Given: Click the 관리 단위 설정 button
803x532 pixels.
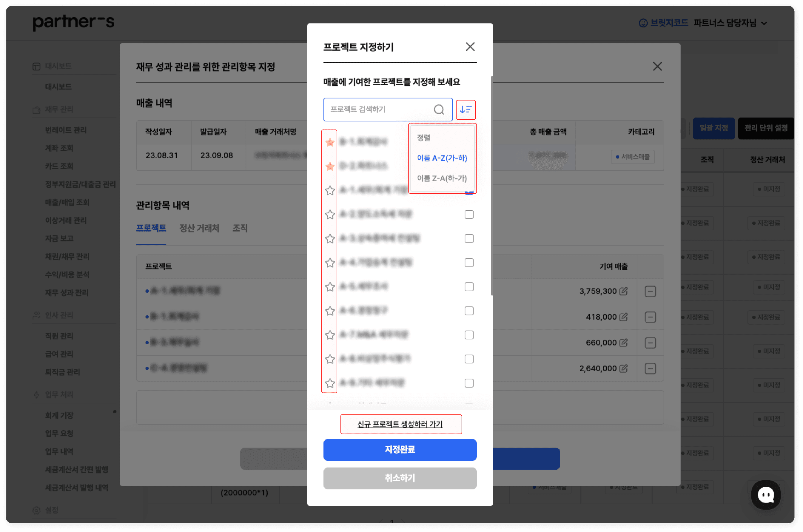Looking at the screenshot, I should point(766,128).
